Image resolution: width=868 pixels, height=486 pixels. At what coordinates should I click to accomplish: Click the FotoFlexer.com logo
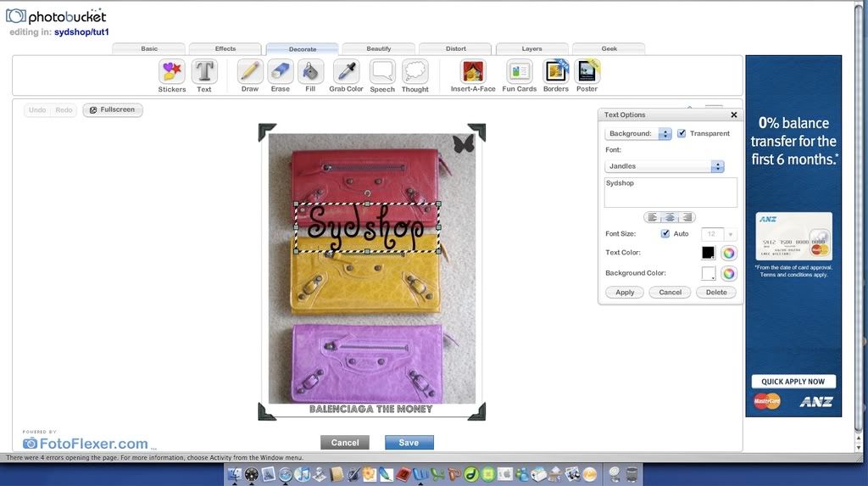point(86,444)
